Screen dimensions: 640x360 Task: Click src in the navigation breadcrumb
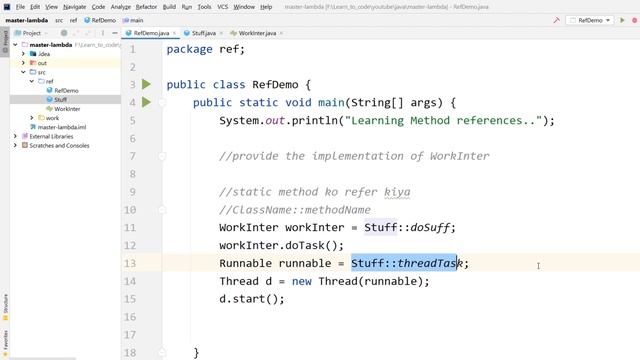[59, 20]
